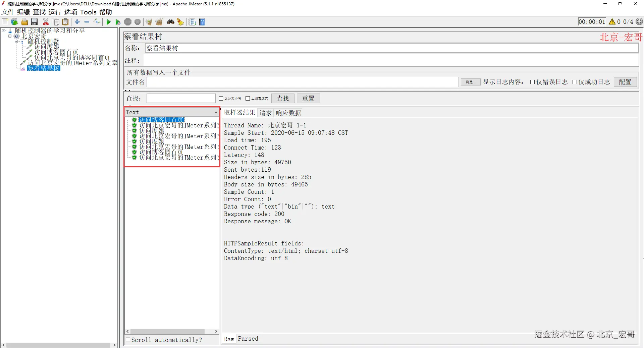Open the 选项 menu
Viewport: 644px width, 348px height.
coord(71,12)
